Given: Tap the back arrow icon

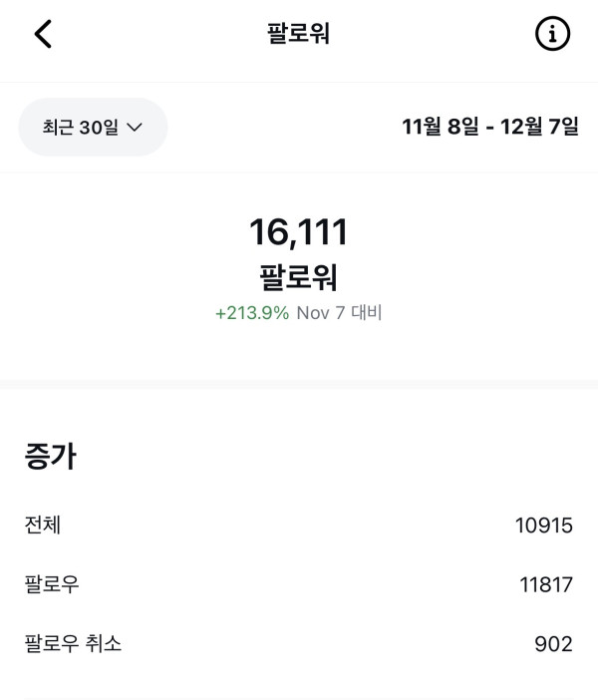Looking at the screenshot, I should pyautogui.click(x=43, y=34).
